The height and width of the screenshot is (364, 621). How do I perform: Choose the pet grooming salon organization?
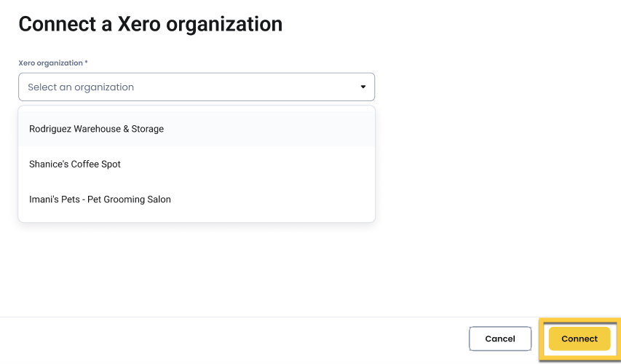click(x=100, y=199)
